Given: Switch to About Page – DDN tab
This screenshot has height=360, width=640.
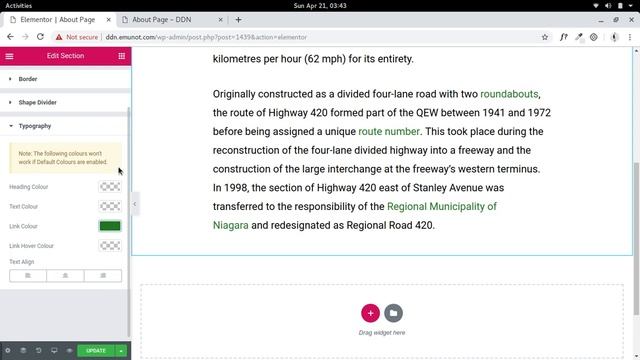Looking at the screenshot, I should tap(162, 20).
